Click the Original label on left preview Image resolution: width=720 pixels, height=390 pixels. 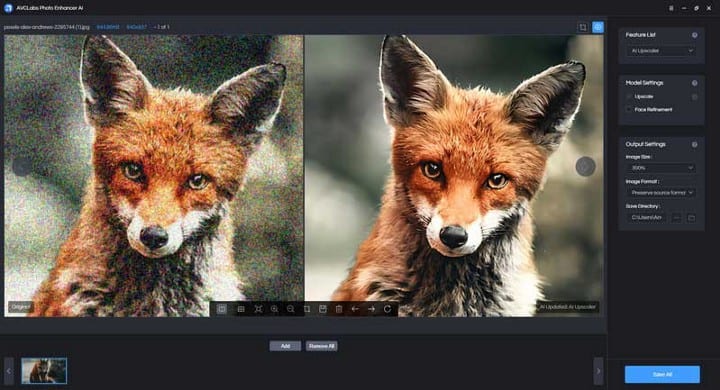pos(20,307)
